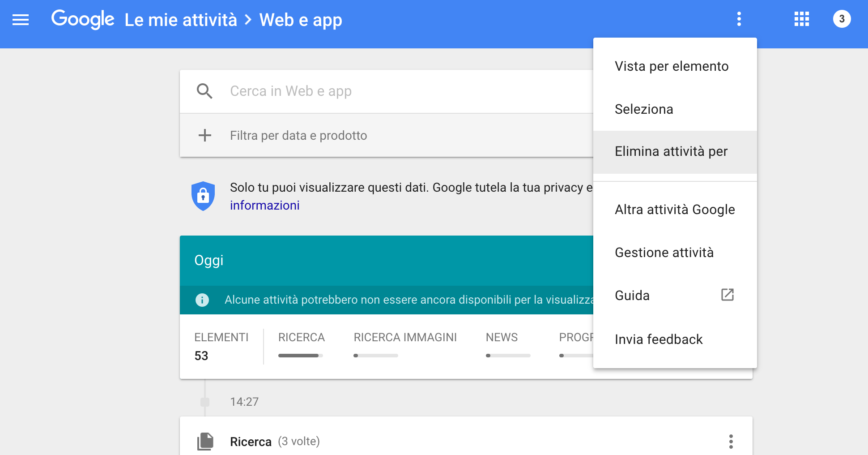Open the three-dot menu for Ricerca entry
This screenshot has height=455, width=868.
coord(731,441)
